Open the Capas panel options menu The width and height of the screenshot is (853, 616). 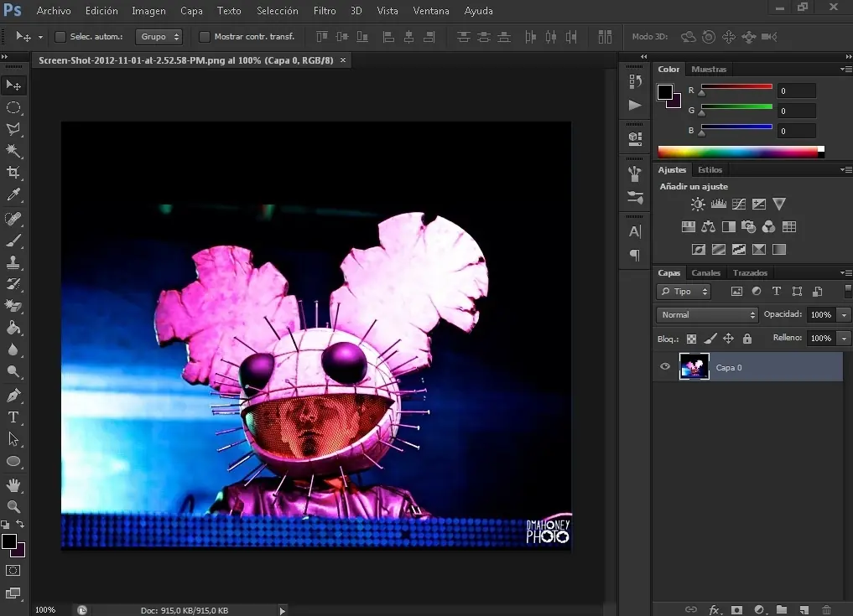(x=846, y=272)
